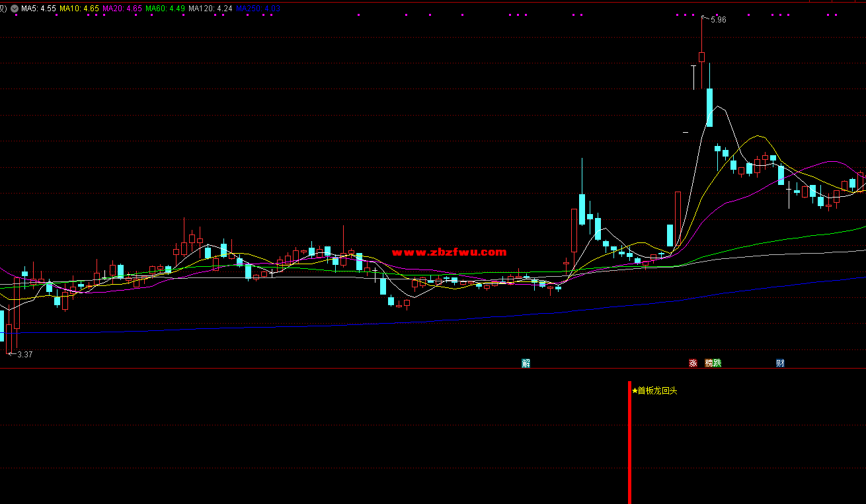Click the yellow star before 首板龙回头
The width and height of the screenshot is (866, 504).
click(635, 390)
